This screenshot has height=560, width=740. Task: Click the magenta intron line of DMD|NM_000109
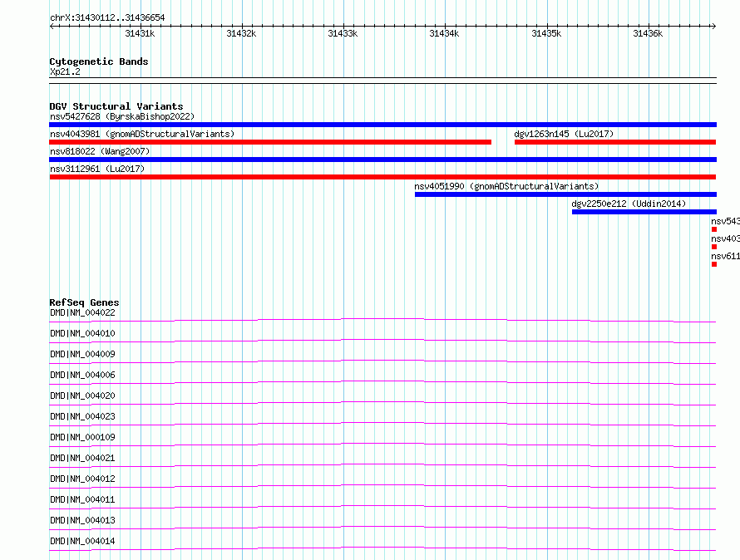382,444
